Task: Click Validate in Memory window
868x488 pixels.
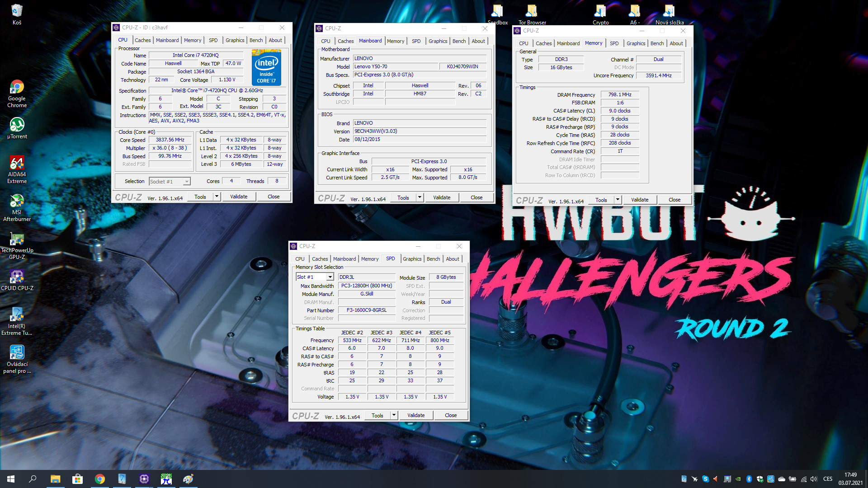Action: [640, 200]
